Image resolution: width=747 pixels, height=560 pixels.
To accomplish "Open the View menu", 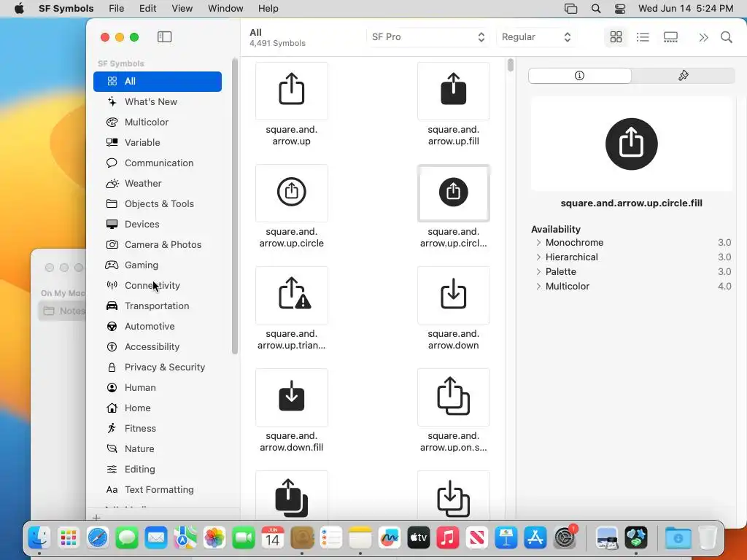I will click(182, 9).
